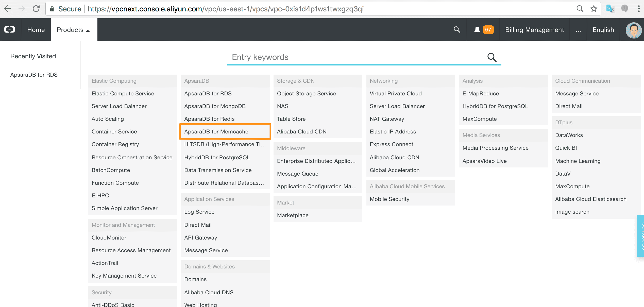Open Container Registry
The width and height of the screenshot is (644, 307).
(x=115, y=144)
